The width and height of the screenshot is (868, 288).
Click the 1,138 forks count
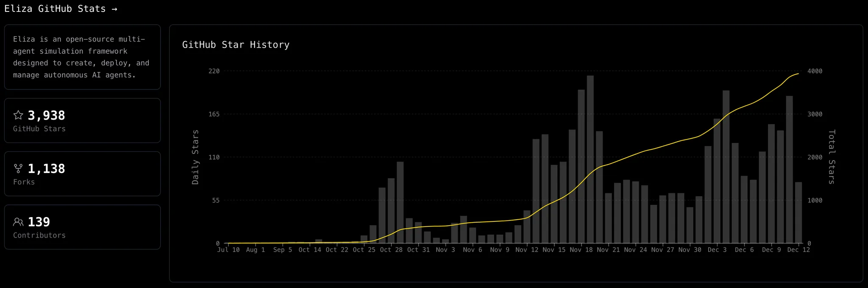(46, 169)
